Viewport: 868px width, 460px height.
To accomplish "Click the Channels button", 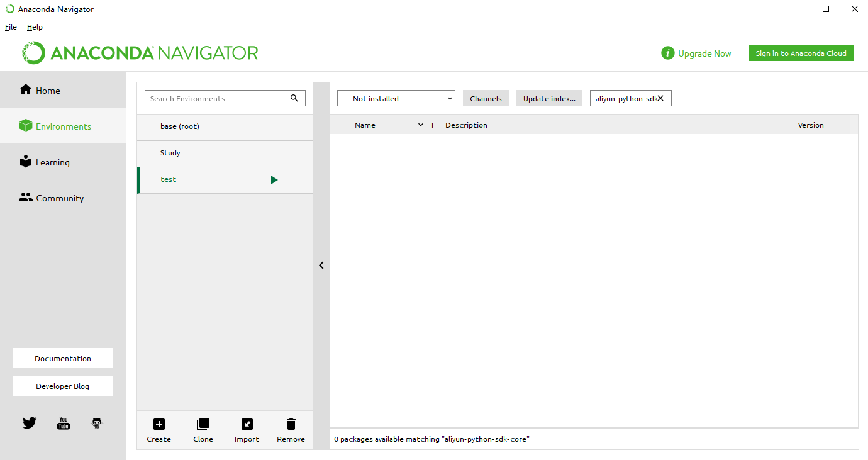I will tap(486, 98).
